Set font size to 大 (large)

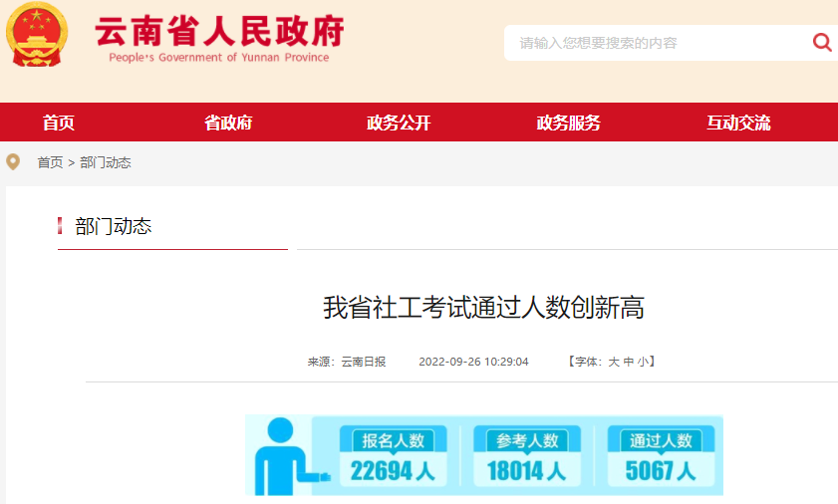click(x=614, y=362)
